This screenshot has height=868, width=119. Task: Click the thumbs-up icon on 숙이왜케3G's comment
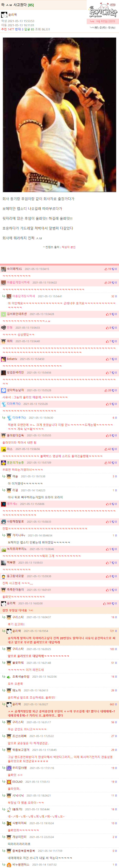coord(106,269)
